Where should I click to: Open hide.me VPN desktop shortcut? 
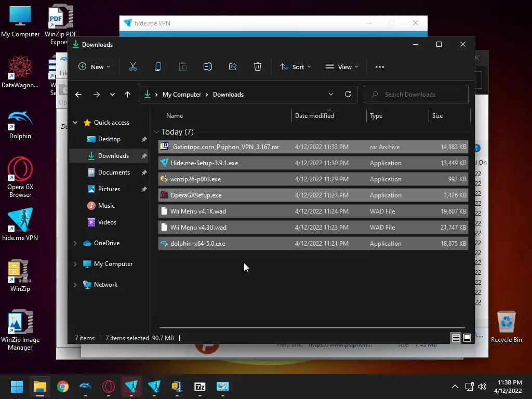tap(20, 224)
